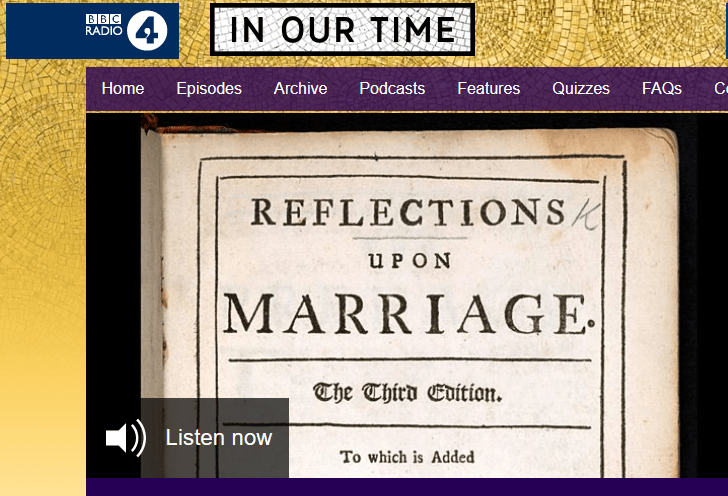Click the Listen now text
This screenshot has height=496, width=728.
[219, 437]
